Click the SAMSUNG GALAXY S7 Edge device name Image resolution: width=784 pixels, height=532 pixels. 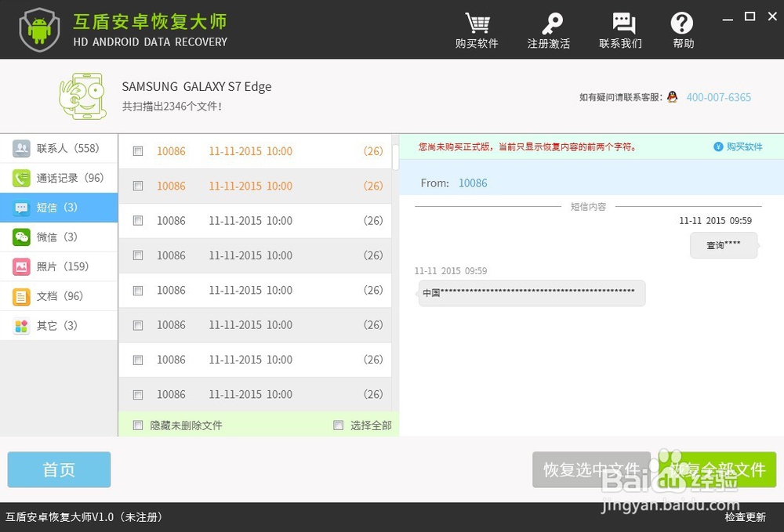point(197,86)
